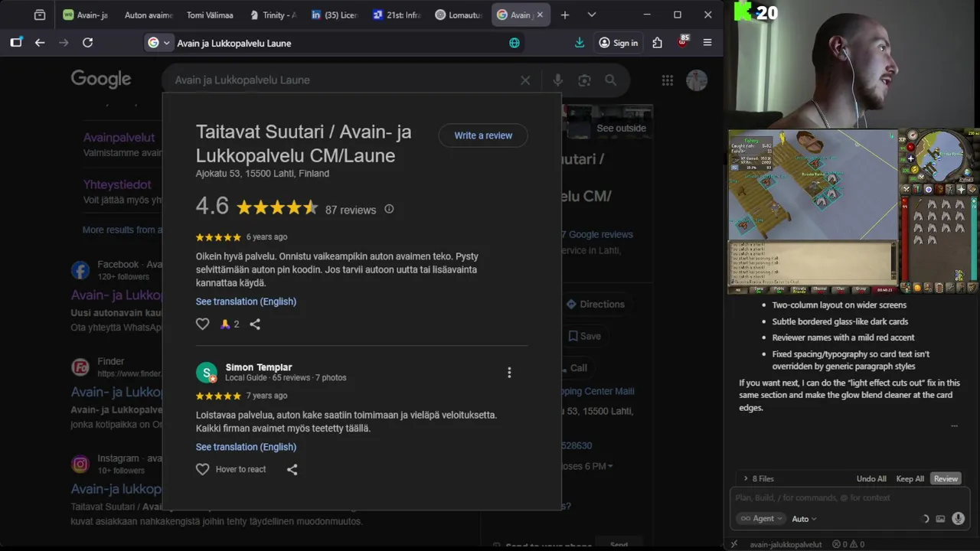Screen dimensions: 980x551
Task: Click the game's world map globe icon
Action: pos(968,172)
